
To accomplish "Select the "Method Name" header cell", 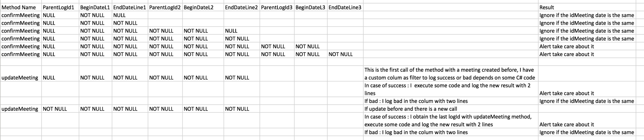I will pyautogui.click(x=19, y=8).
